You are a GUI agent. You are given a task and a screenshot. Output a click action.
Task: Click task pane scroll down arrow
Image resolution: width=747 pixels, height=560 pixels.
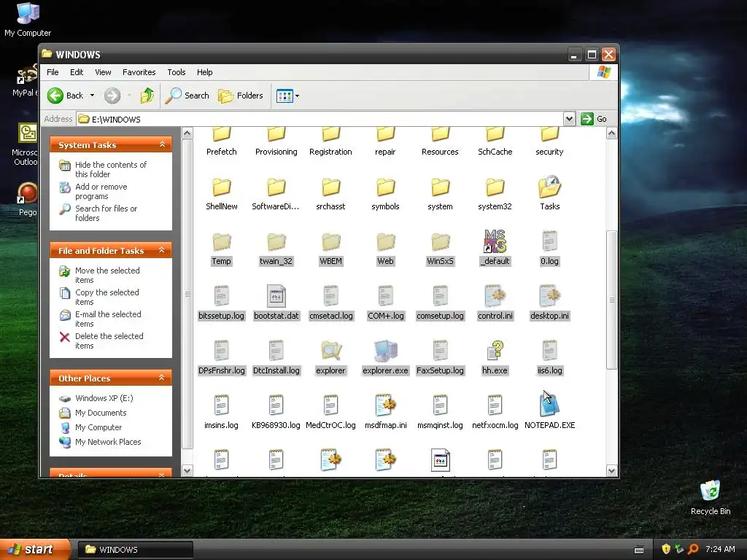pos(187,471)
